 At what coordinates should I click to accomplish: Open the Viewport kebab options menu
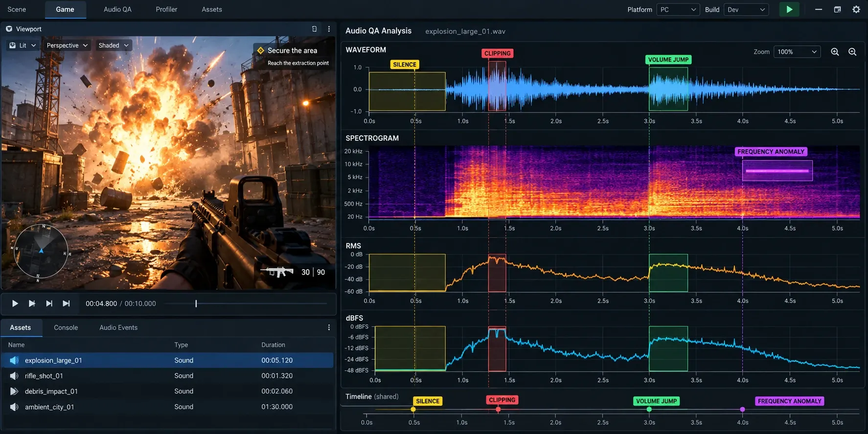coord(329,29)
